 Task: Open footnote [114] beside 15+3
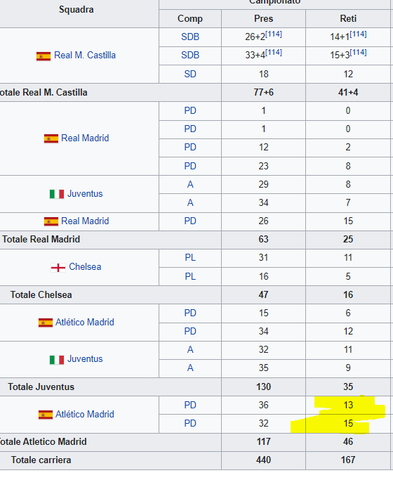(358, 52)
